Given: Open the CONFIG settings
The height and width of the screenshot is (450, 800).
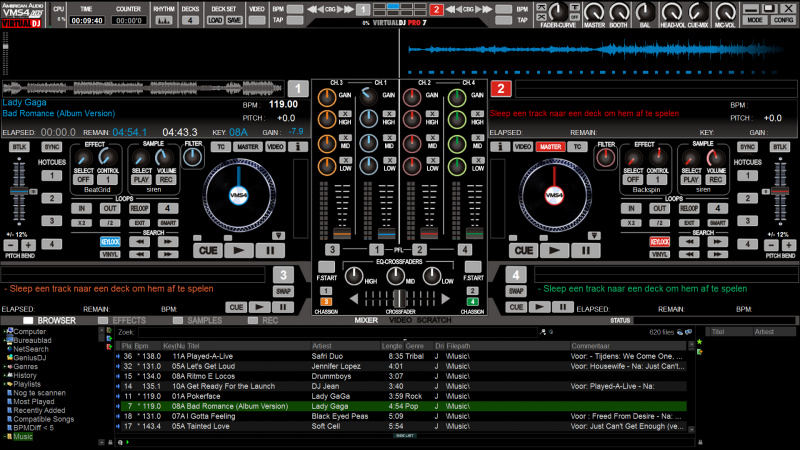Looking at the screenshot, I should pos(783,20).
